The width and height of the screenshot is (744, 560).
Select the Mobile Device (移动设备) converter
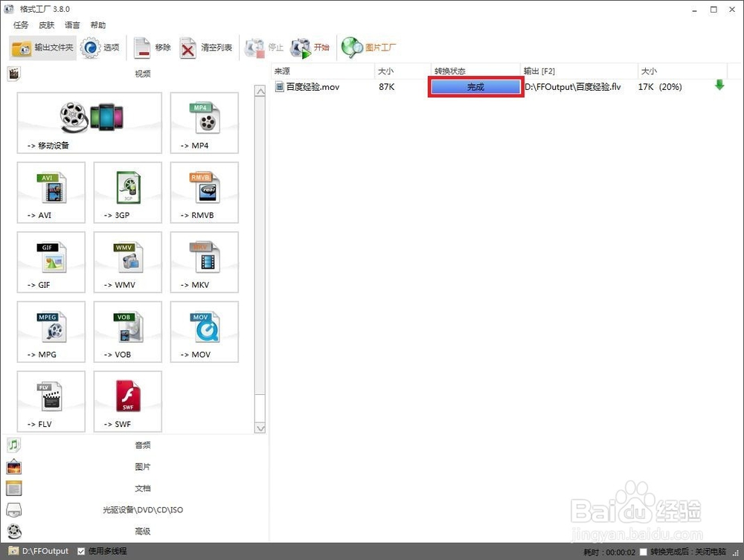click(89, 123)
